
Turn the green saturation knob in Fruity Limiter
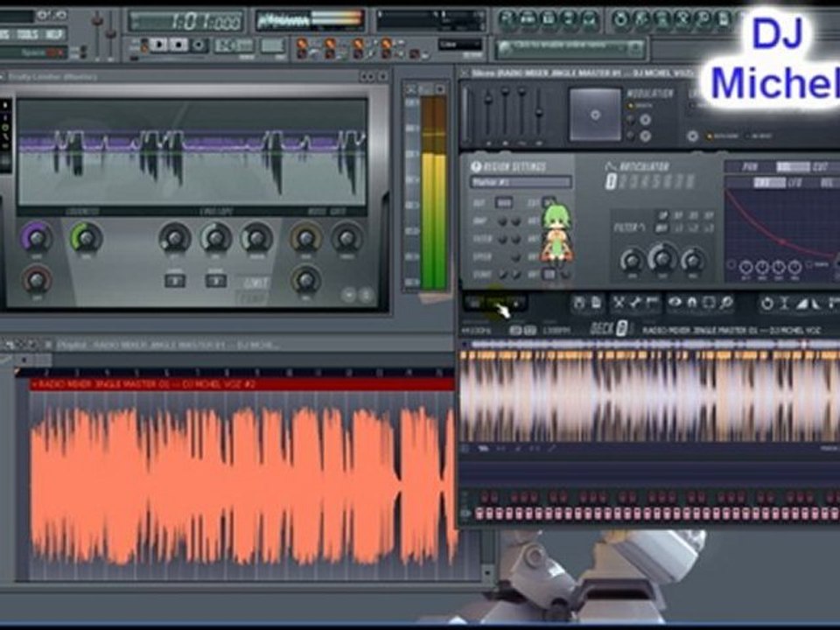click(x=87, y=238)
